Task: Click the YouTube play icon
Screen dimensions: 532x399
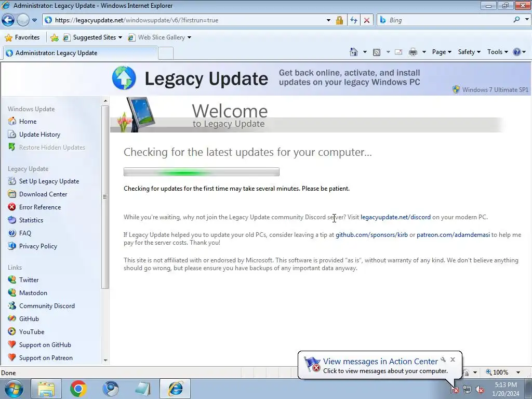Action: tap(12, 331)
